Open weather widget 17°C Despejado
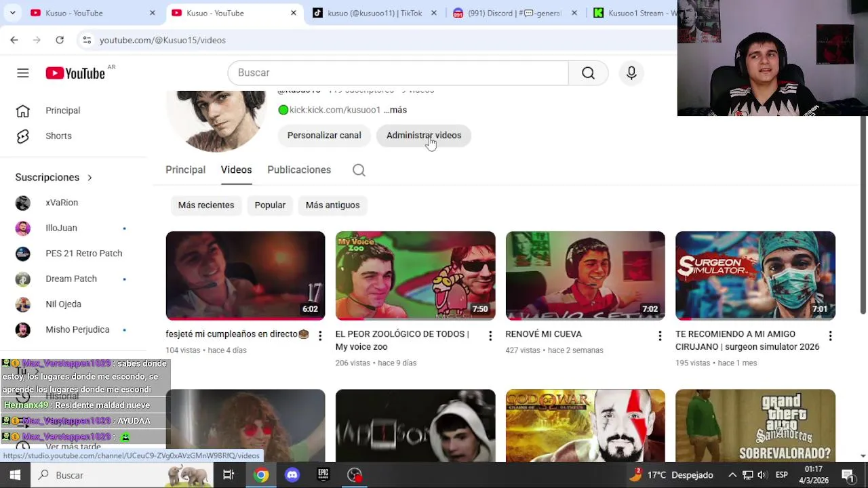Image resolution: width=868 pixels, height=488 pixels. pos(671,475)
